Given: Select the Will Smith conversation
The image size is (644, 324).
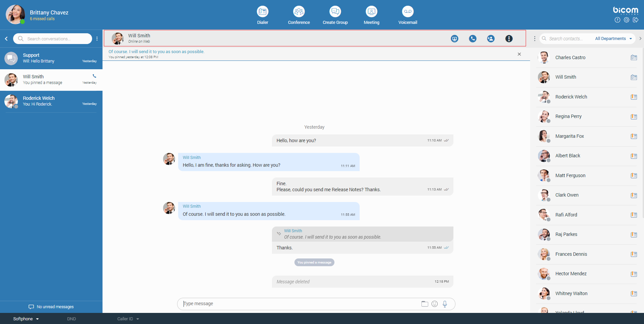Looking at the screenshot, I should click(51, 80).
